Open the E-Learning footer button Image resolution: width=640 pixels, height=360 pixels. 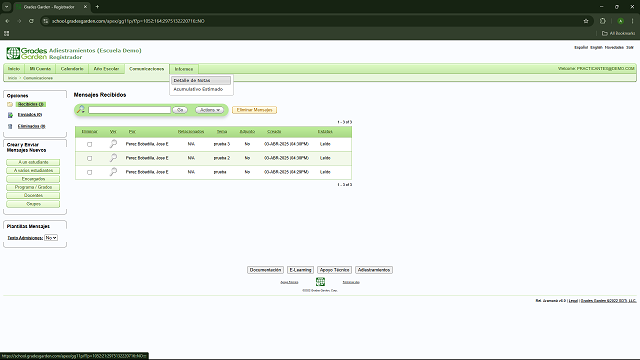point(300,270)
